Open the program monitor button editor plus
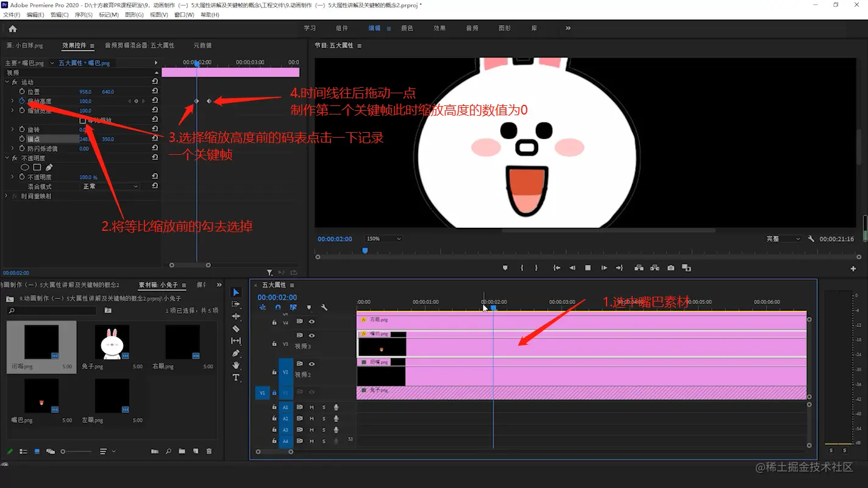Screen dimensions: 868x488 pos(853,269)
